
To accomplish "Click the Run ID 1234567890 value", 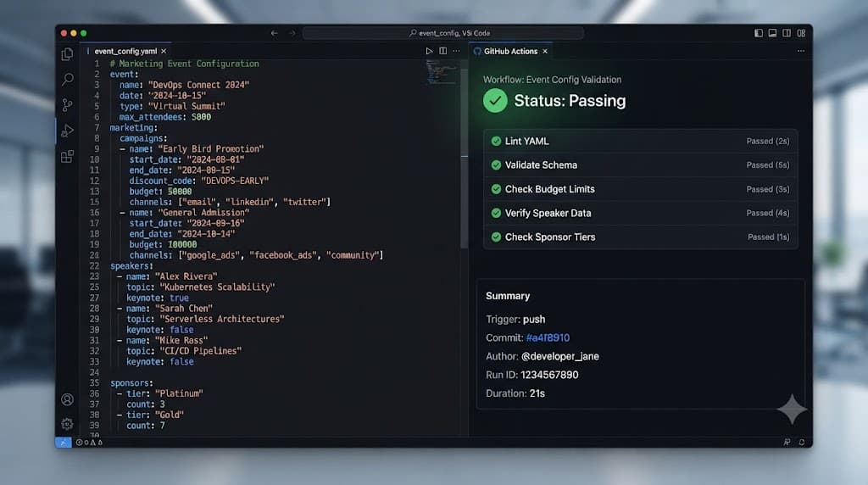I will coord(549,375).
